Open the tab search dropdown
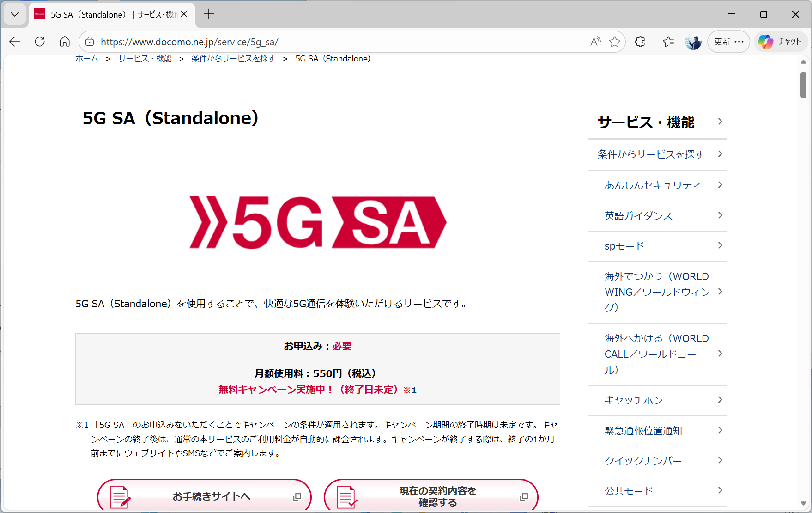Screen dimensions: 812x513 15,14
